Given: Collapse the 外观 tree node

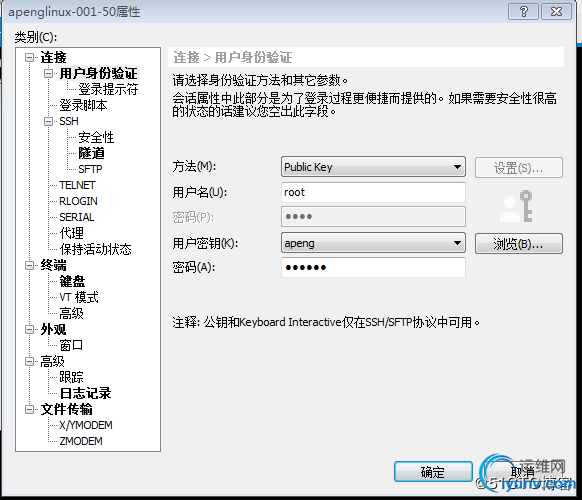Looking at the screenshot, I should tap(29, 329).
